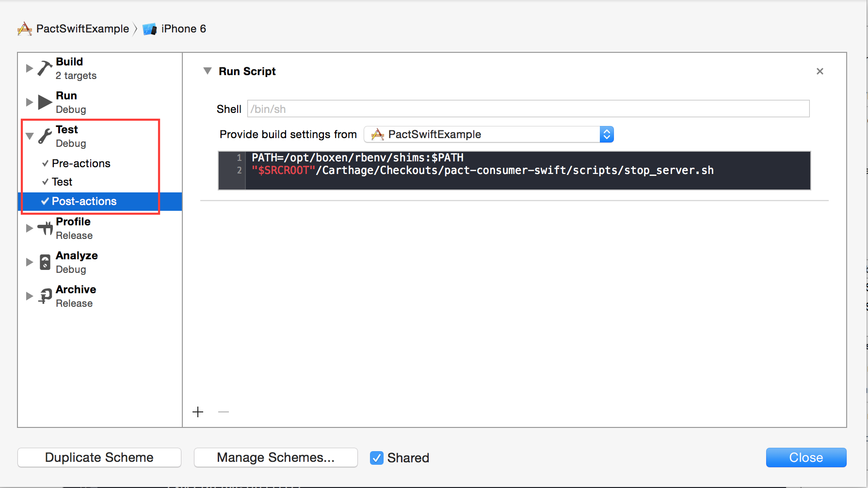Toggle the Shared checkbox

[x=377, y=458]
